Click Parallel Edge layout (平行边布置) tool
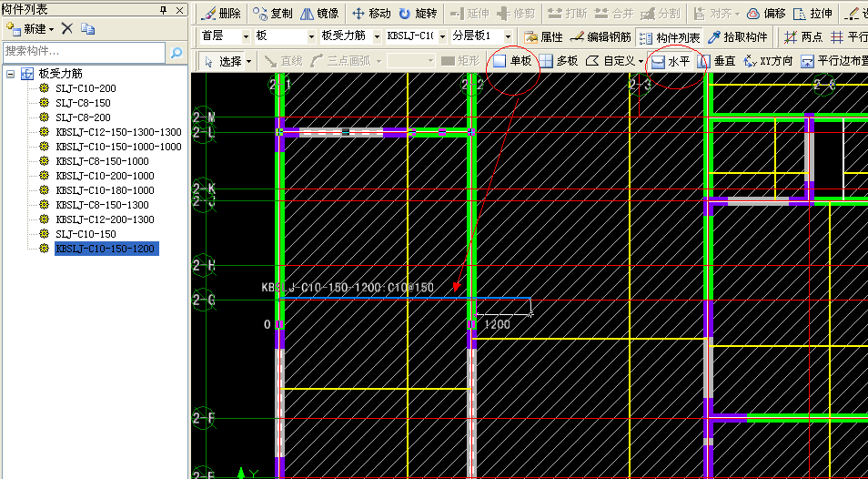This screenshot has height=479, width=868. (833, 61)
